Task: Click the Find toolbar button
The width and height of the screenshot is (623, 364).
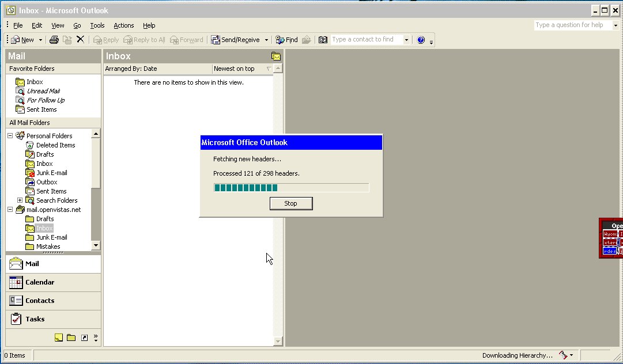Action: click(x=286, y=40)
